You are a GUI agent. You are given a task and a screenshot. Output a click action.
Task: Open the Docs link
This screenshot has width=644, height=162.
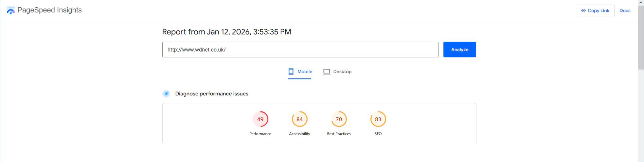[x=625, y=10]
